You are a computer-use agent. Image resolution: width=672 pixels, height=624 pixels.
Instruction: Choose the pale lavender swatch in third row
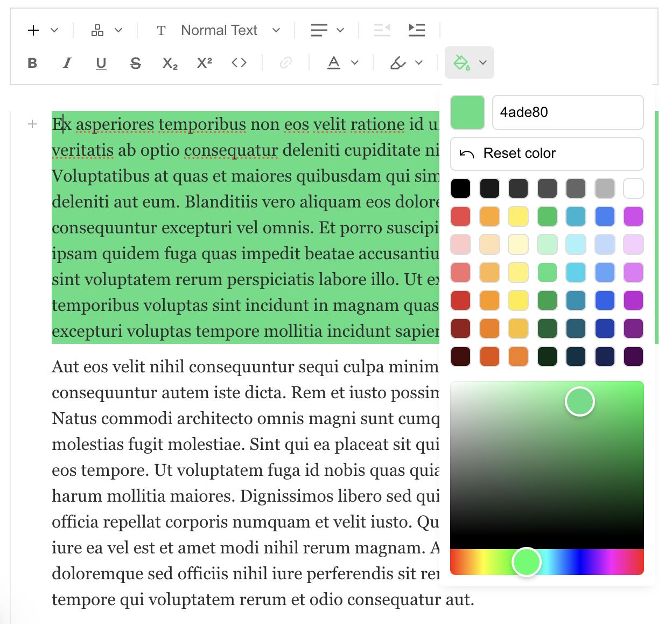click(x=633, y=244)
